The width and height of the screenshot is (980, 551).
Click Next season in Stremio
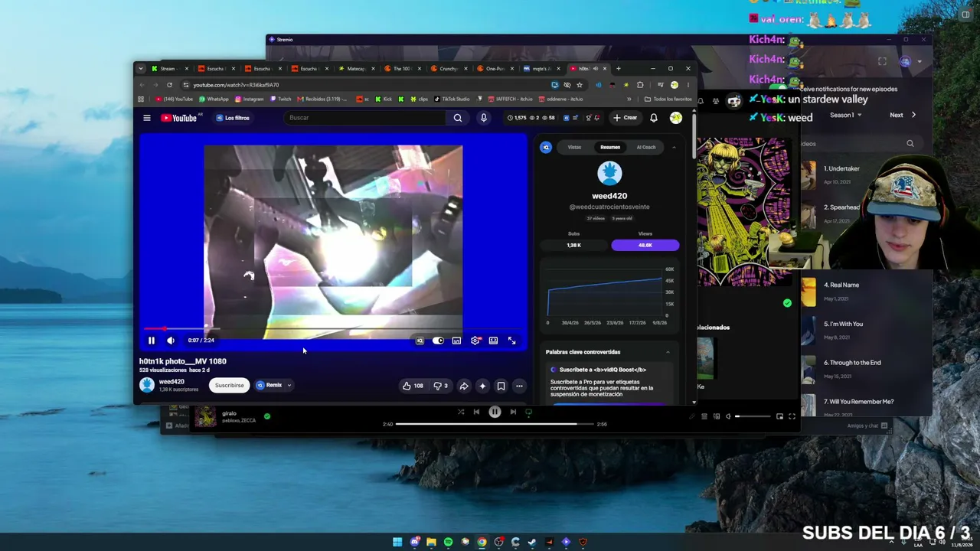pos(903,115)
